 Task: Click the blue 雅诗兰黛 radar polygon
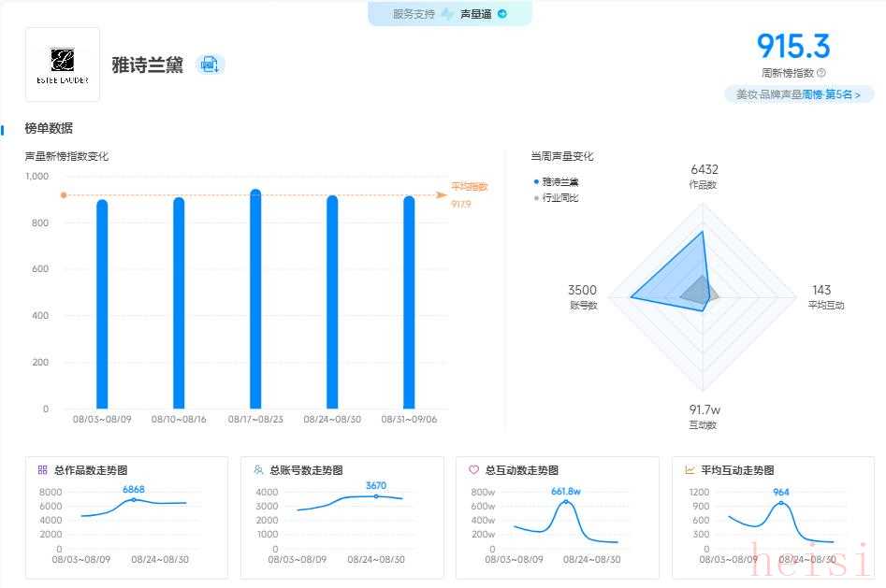(x=675, y=277)
